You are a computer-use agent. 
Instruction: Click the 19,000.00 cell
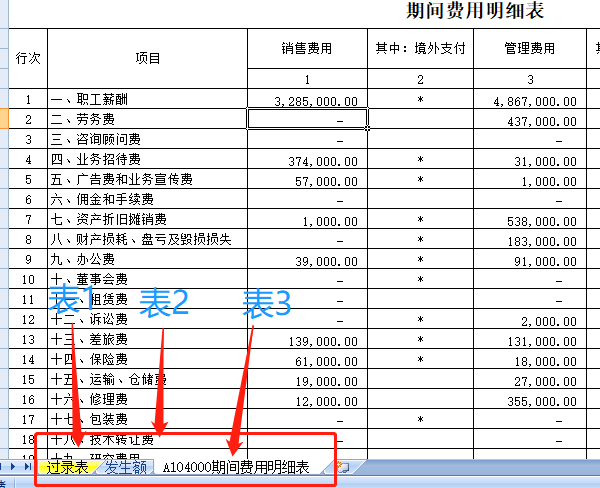[x=307, y=379]
